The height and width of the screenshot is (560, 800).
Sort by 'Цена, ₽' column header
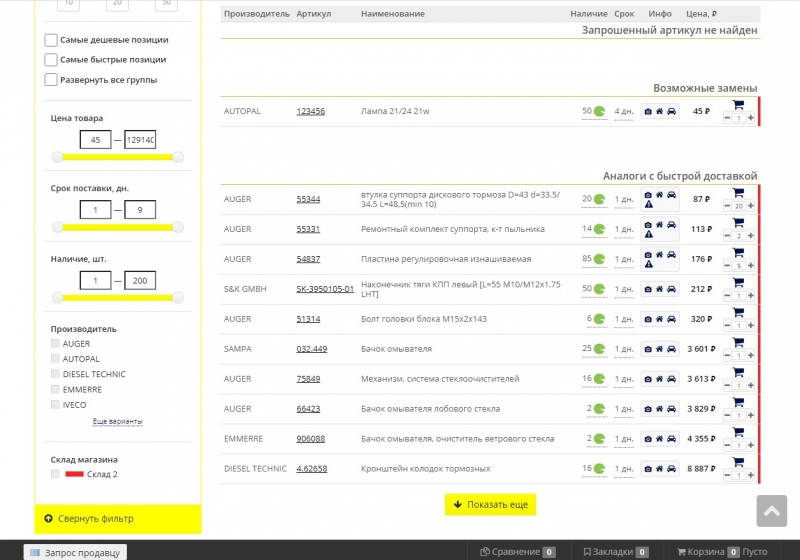[701, 14]
